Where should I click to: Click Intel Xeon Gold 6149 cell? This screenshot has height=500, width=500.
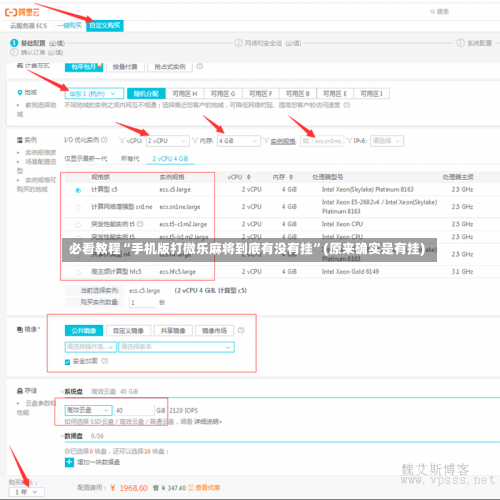coord(350,272)
